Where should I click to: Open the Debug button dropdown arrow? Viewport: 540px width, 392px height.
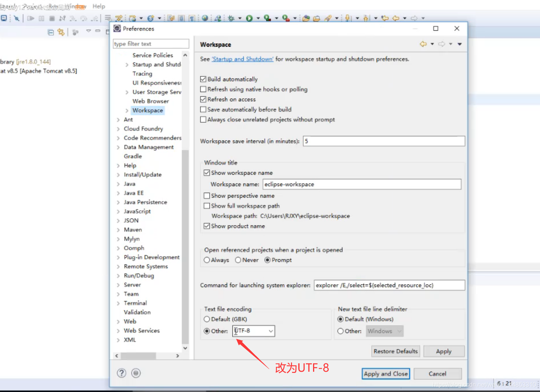click(x=240, y=18)
